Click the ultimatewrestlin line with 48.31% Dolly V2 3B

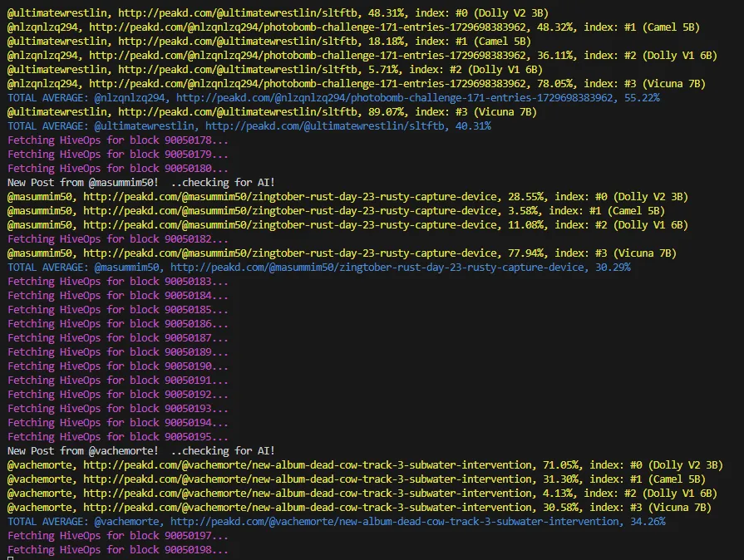pos(278,13)
